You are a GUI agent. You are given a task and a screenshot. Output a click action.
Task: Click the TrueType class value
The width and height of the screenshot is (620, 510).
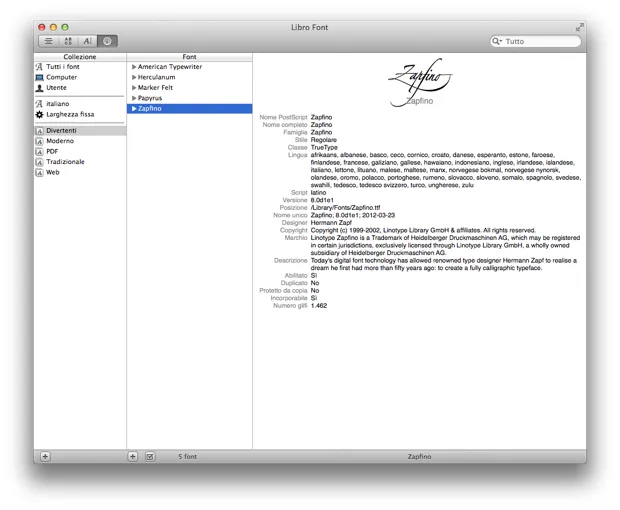324,147
